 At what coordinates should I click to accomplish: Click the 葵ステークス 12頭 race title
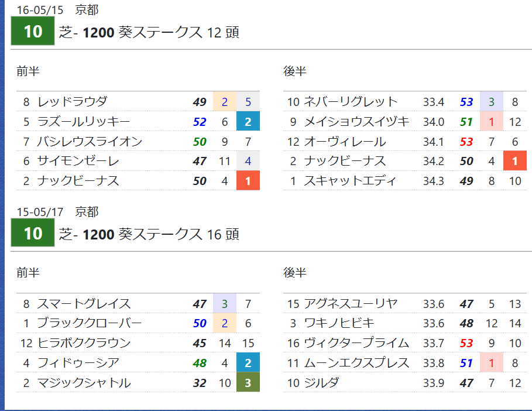coord(149,32)
